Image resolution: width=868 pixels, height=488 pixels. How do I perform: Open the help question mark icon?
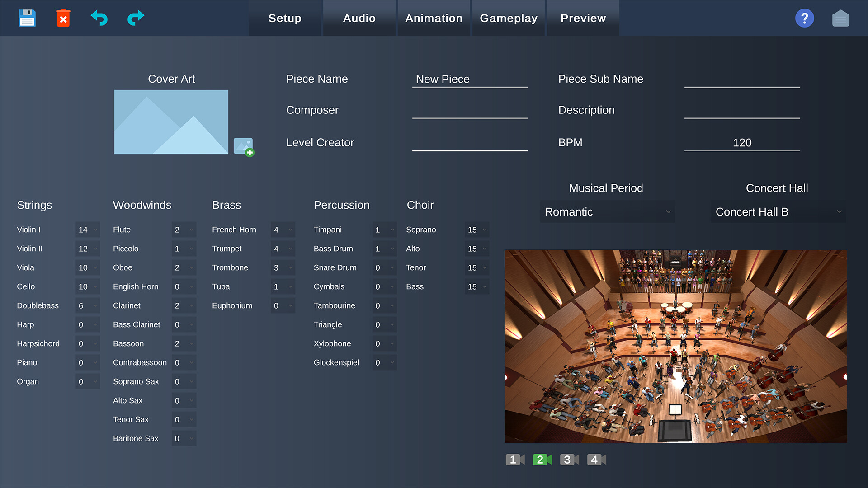(x=804, y=18)
